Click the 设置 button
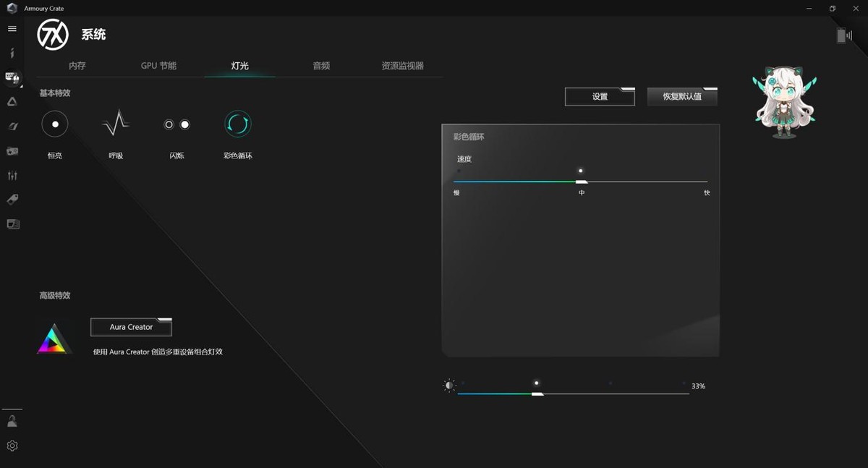This screenshot has height=468, width=868. (600, 97)
